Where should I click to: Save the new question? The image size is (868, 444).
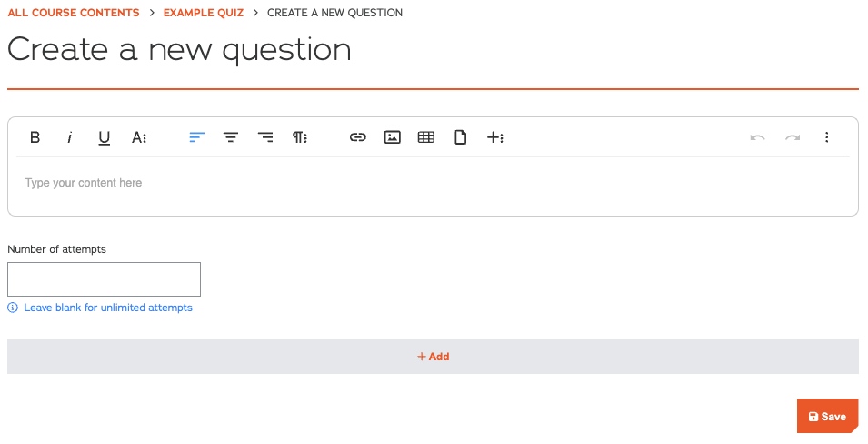click(827, 417)
